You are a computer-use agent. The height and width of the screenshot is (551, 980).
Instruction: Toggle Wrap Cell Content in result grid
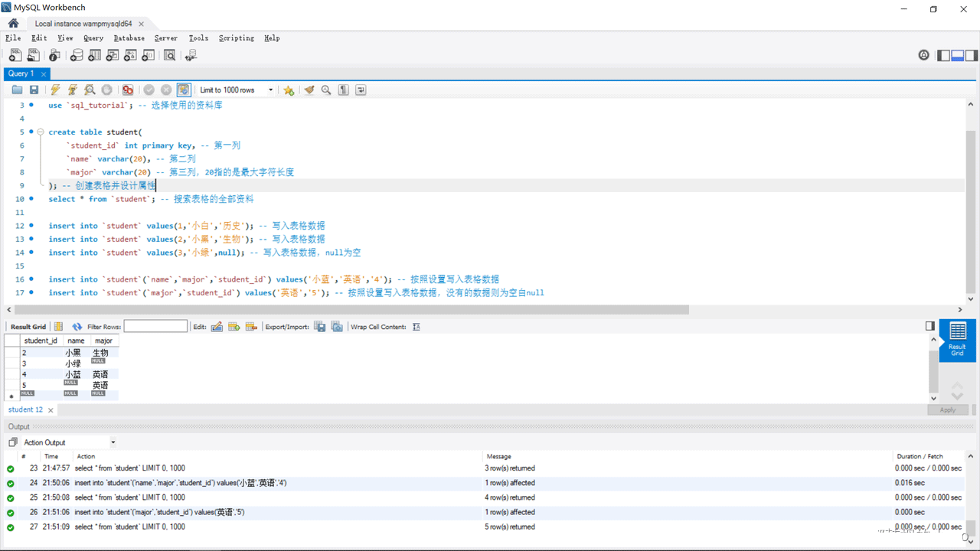[416, 326]
